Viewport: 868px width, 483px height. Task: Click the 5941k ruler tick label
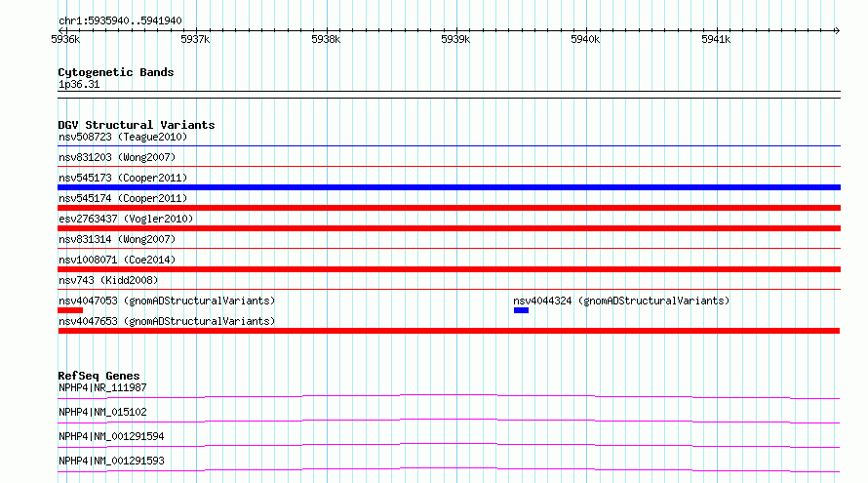coord(716,39)
